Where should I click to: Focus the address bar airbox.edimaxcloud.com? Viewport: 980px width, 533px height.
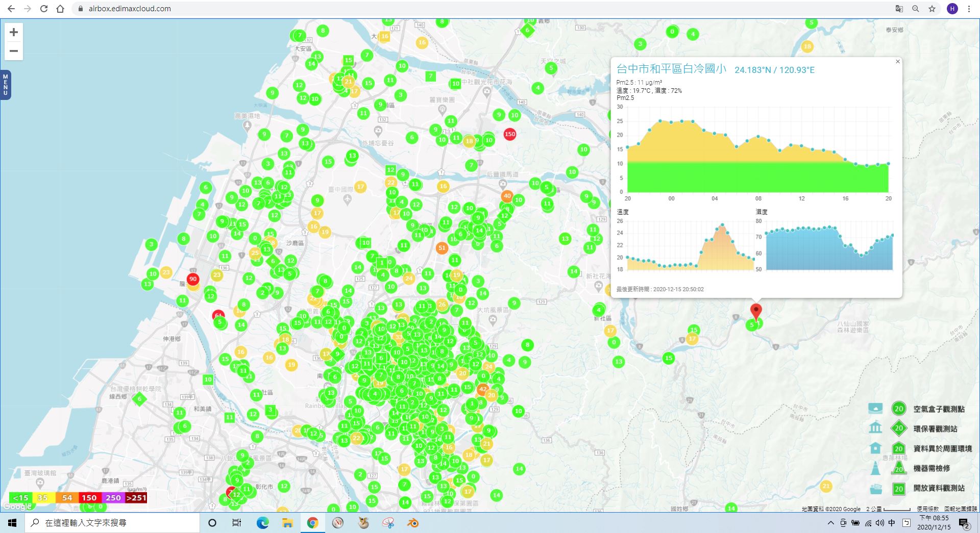coord(130,9)
